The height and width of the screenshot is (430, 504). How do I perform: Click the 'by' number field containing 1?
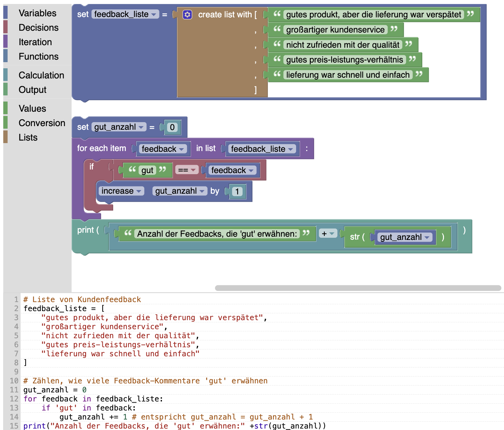coord(237,192)
